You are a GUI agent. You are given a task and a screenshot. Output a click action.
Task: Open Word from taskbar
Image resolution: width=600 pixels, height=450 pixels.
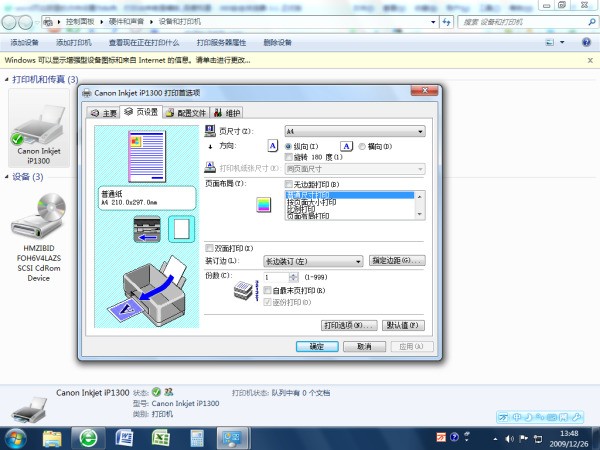point(124,439)
